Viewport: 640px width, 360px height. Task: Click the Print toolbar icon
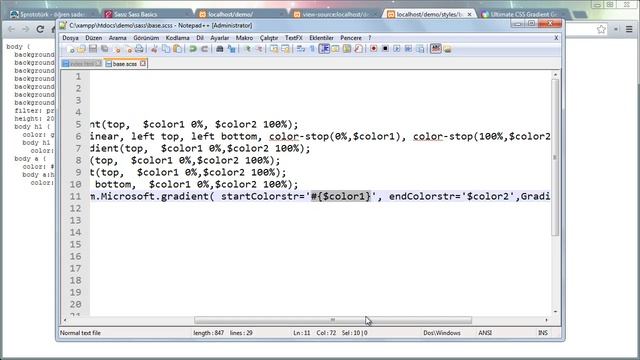point(139,49)
